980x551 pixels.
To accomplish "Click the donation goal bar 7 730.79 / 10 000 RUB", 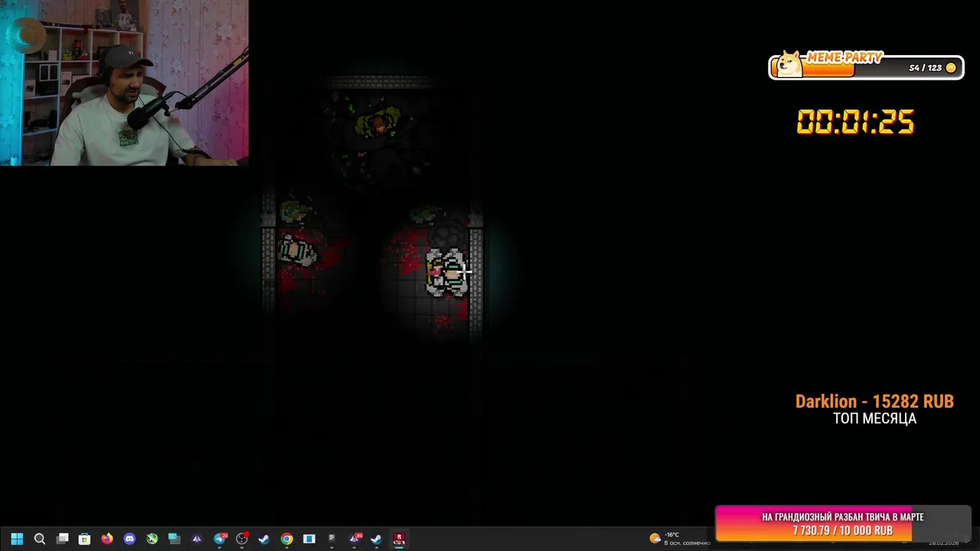I will (x=842, y=523).
